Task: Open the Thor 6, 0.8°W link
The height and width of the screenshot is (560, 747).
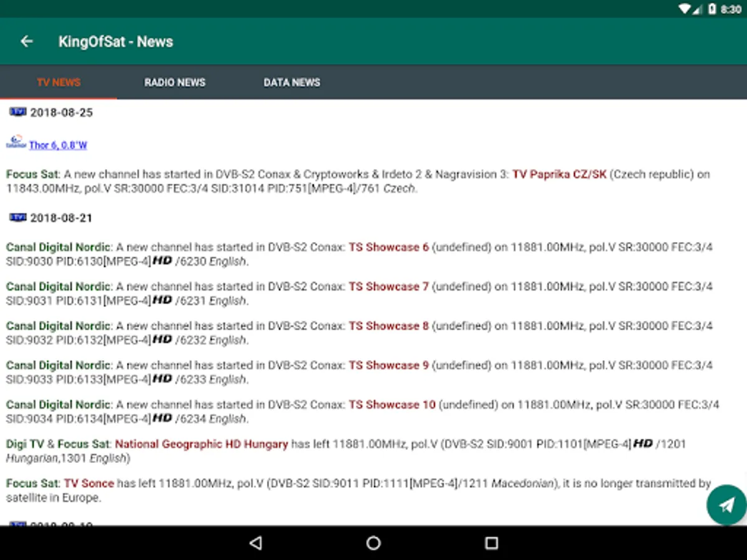Action: coord(58,145)
